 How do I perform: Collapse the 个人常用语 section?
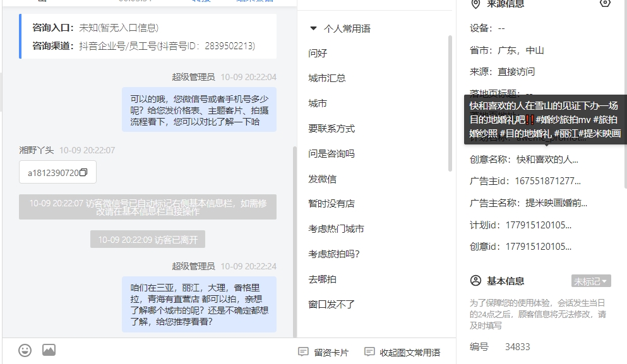313,28
